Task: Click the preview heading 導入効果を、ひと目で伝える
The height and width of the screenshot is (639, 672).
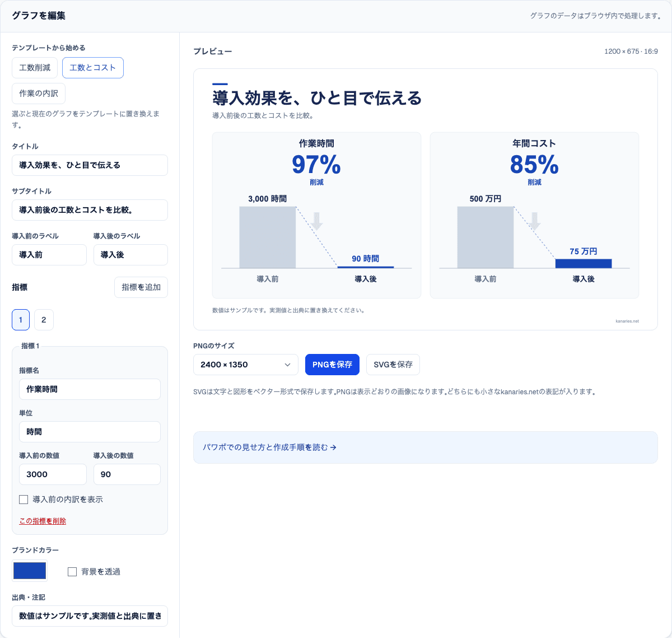Action: (x=317, y=99)
